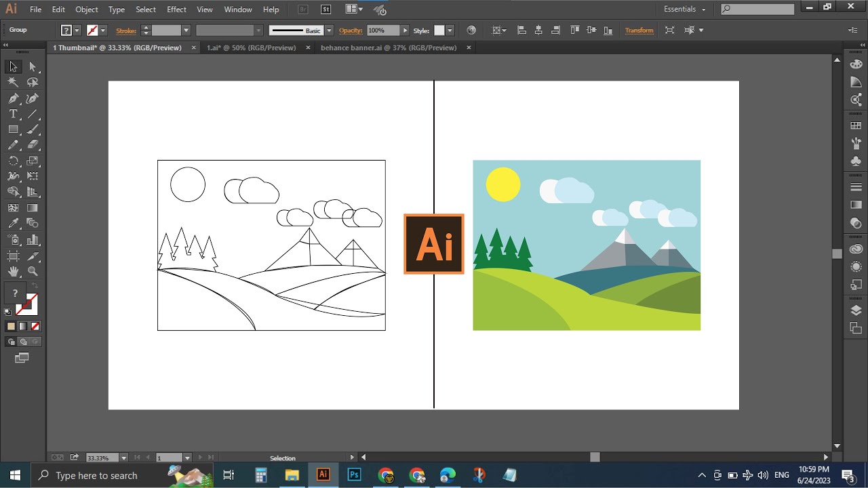
Task: Expand the toolbar's double-arrow toggle
Action: click(x=5, y=45)
